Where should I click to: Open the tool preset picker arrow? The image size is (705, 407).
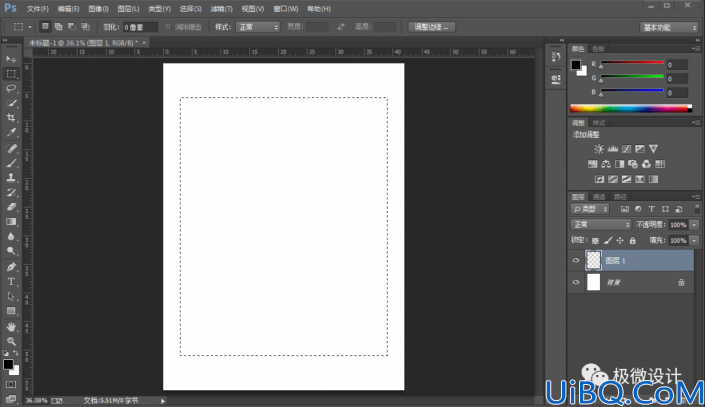[30, 27]
